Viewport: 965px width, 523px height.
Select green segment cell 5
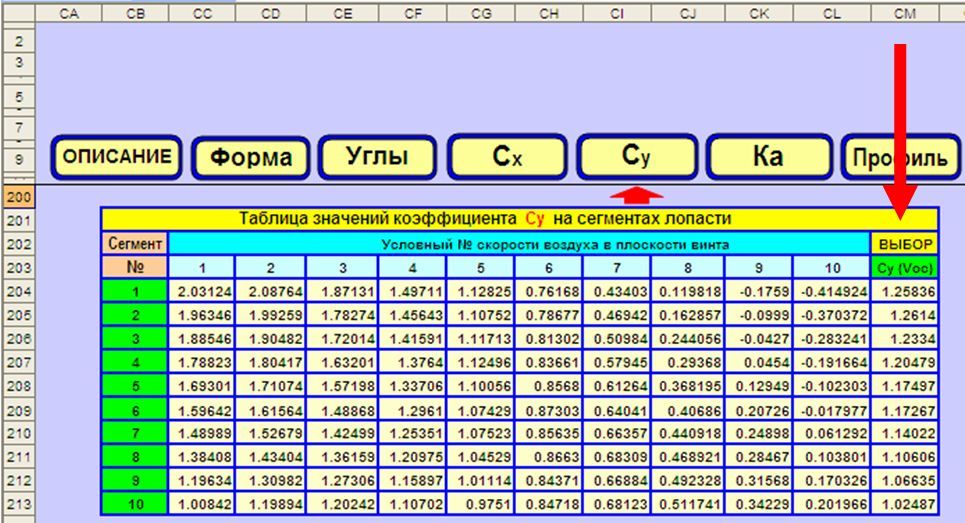click(x=135, y=386)
